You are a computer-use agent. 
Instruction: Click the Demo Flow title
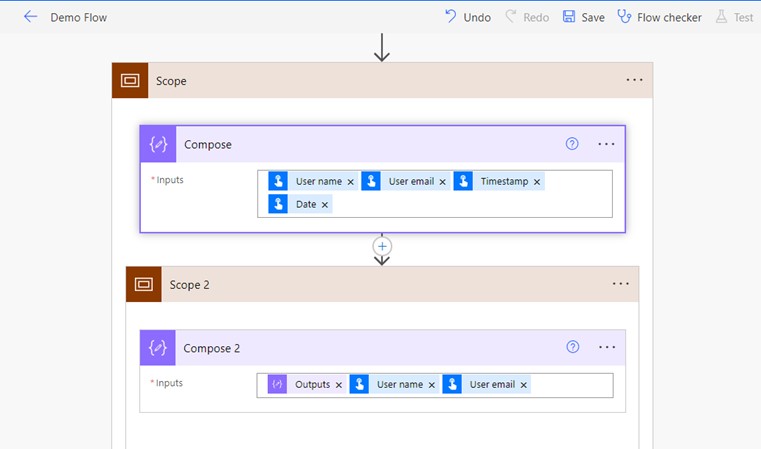(79, 17)
